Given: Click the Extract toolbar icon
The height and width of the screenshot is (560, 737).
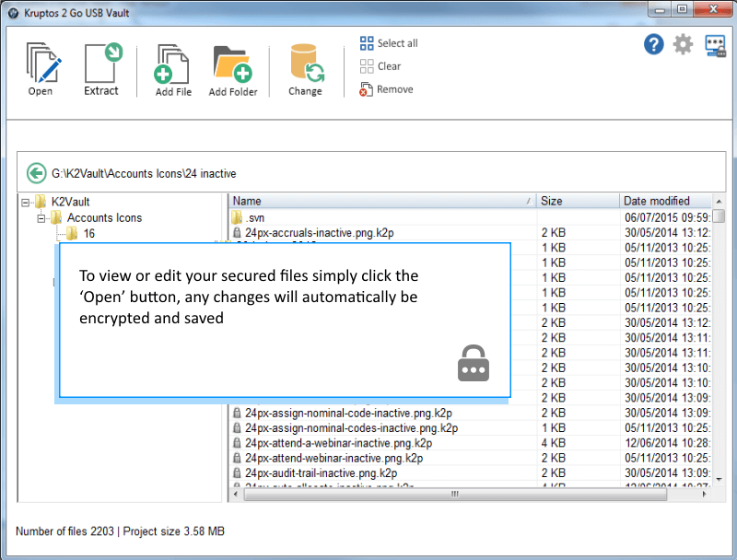Looking at the screenshot, I should (102, 65).
